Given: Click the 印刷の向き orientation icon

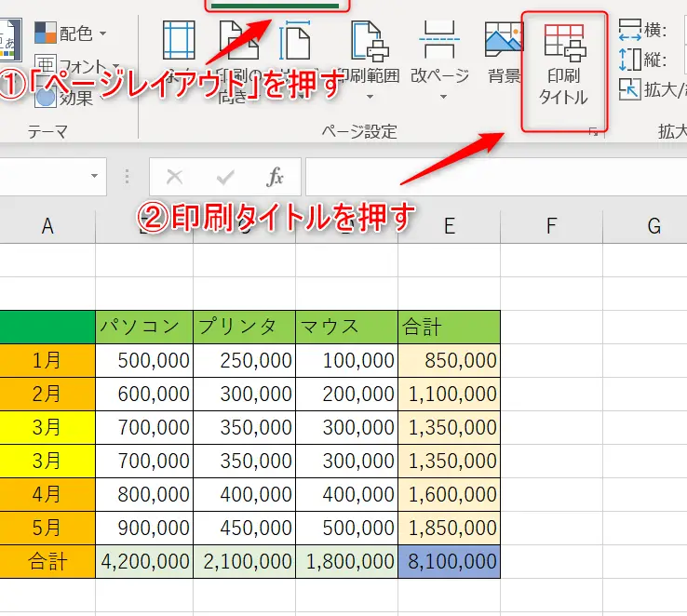Looking at the screenshot, I should pyautogui.click(x=239, y=40).
